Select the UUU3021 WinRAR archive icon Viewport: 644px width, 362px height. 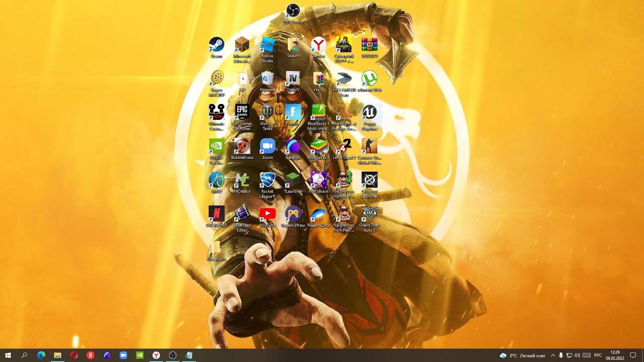tap(369, 48)
